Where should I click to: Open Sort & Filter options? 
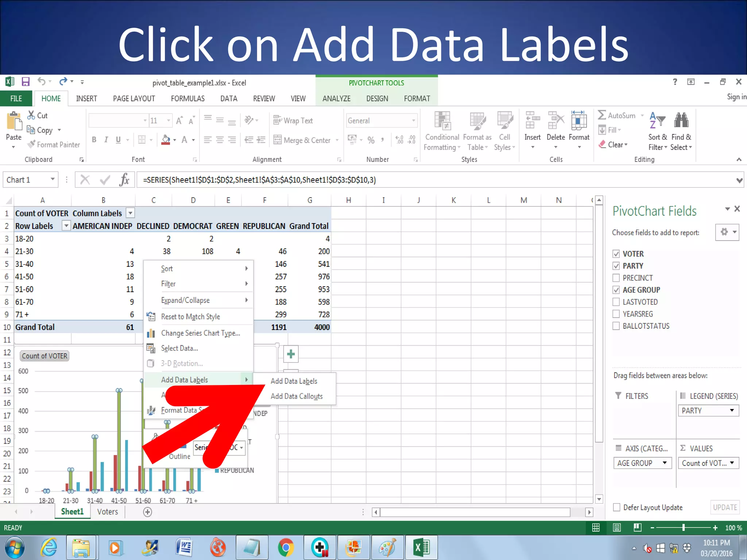tap(658, 131)
